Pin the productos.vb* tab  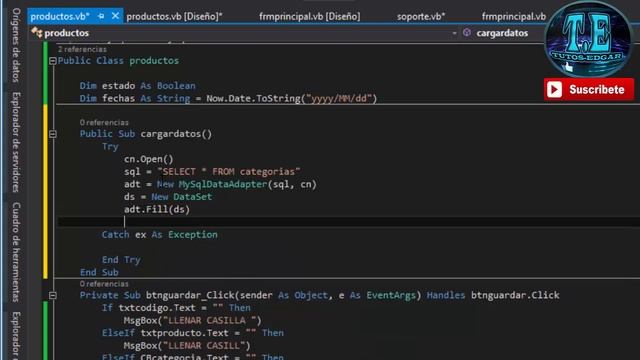point(101,16)
